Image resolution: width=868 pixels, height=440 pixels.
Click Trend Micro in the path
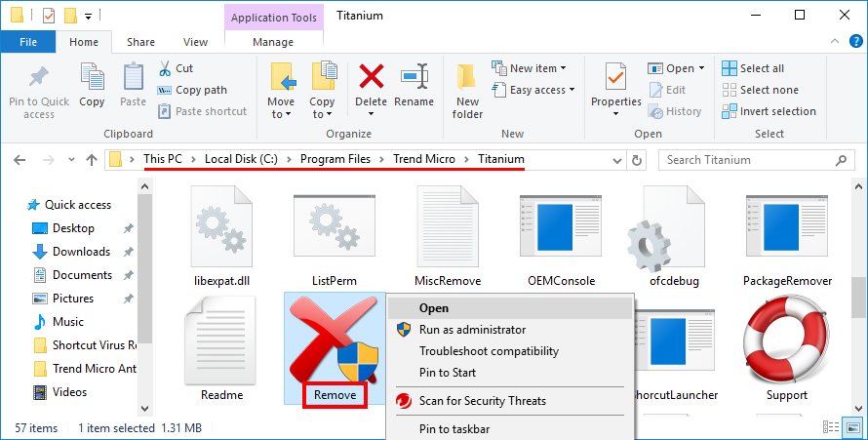[424, 159]
